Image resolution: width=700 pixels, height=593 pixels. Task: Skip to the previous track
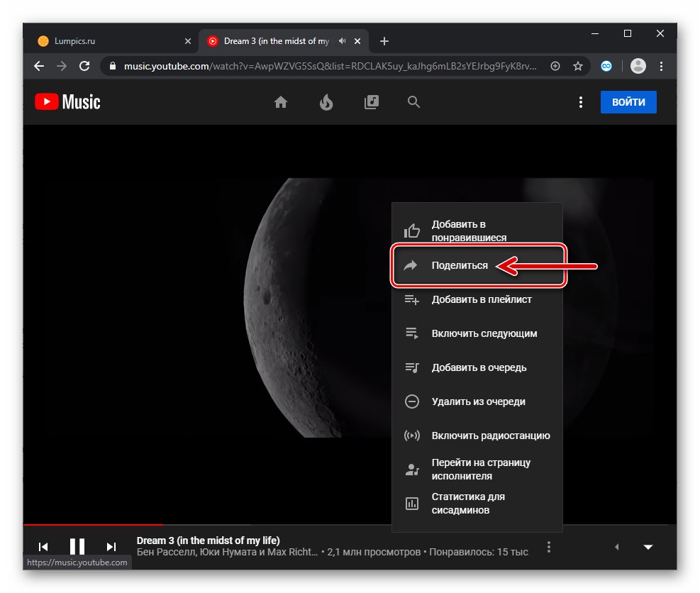[43, 547]
